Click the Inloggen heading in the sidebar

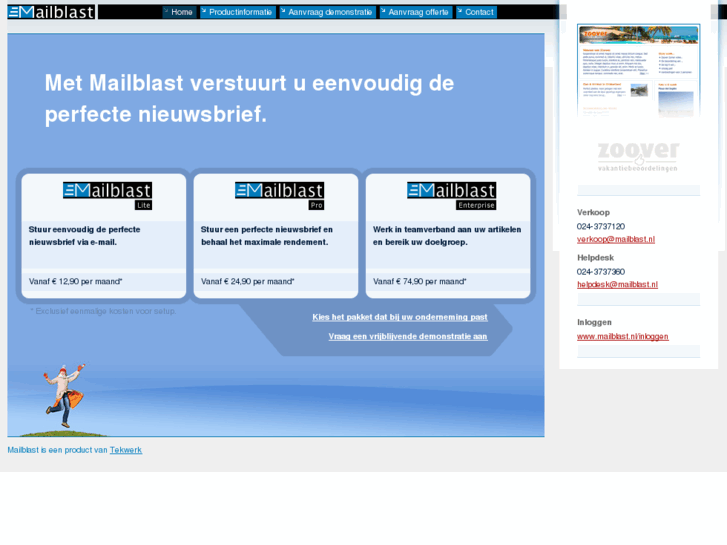click(594, 322)
